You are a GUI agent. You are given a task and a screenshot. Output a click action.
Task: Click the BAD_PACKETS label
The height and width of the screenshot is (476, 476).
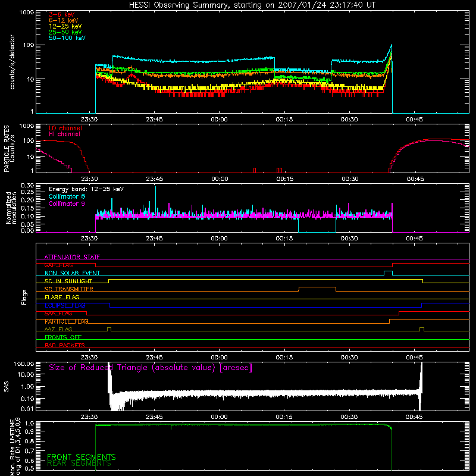click(65, 345)
